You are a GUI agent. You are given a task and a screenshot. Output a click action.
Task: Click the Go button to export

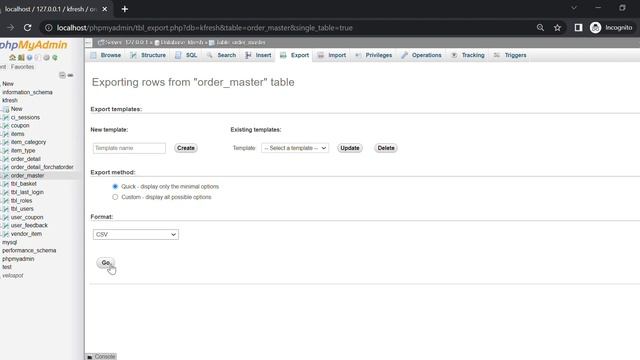[x=106, y=263]
